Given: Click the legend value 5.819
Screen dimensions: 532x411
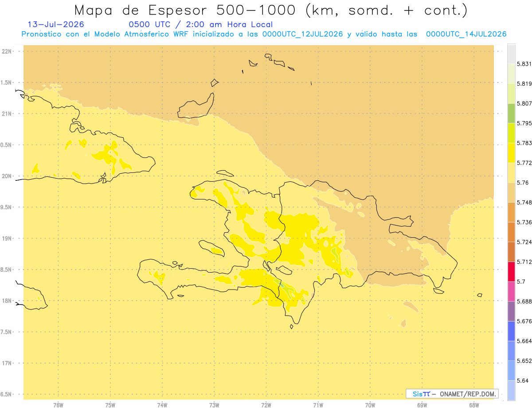Looking at the screenshot, I should coord(524,83).
